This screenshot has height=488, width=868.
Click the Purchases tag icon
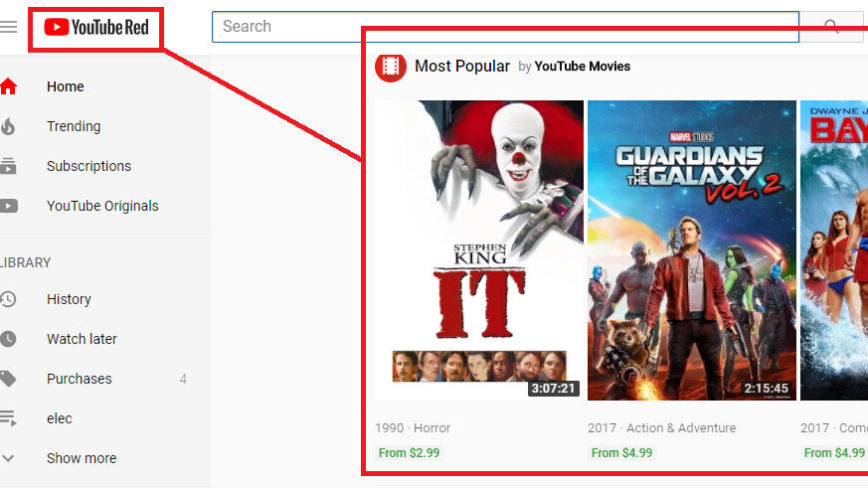coord(8,379)
